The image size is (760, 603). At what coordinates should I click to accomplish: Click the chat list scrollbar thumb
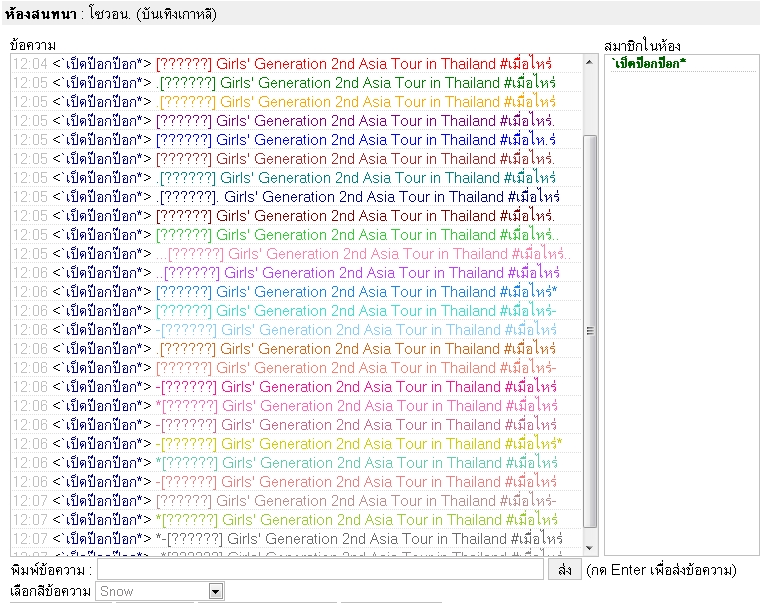tap(589, 331)
